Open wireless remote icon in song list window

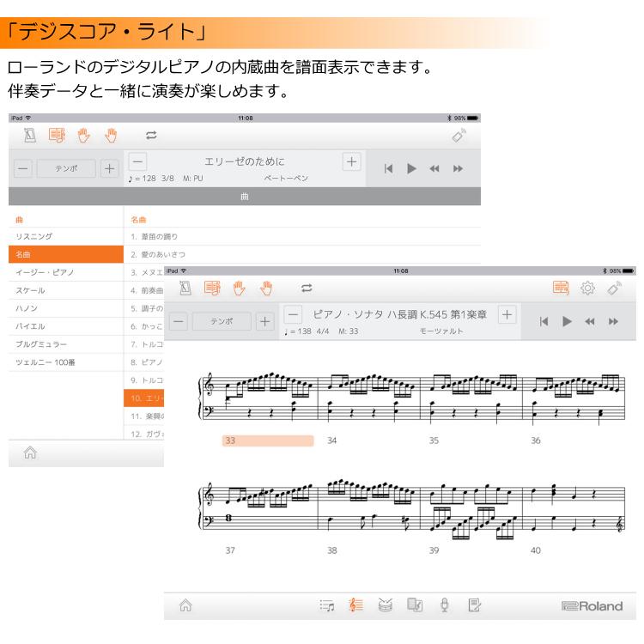pyautogui.click(x=459, y=136)
